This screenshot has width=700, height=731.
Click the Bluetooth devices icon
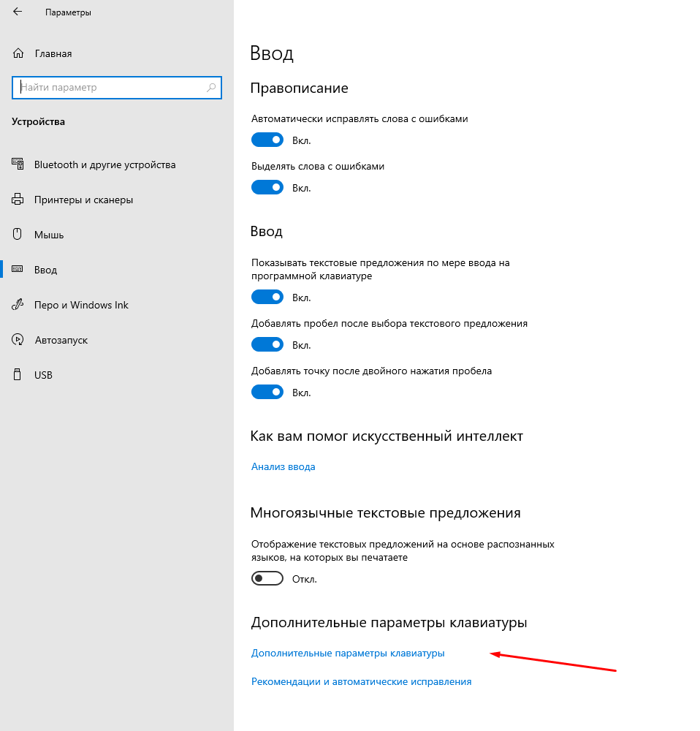pyautogui.click(x=18, y=164)
